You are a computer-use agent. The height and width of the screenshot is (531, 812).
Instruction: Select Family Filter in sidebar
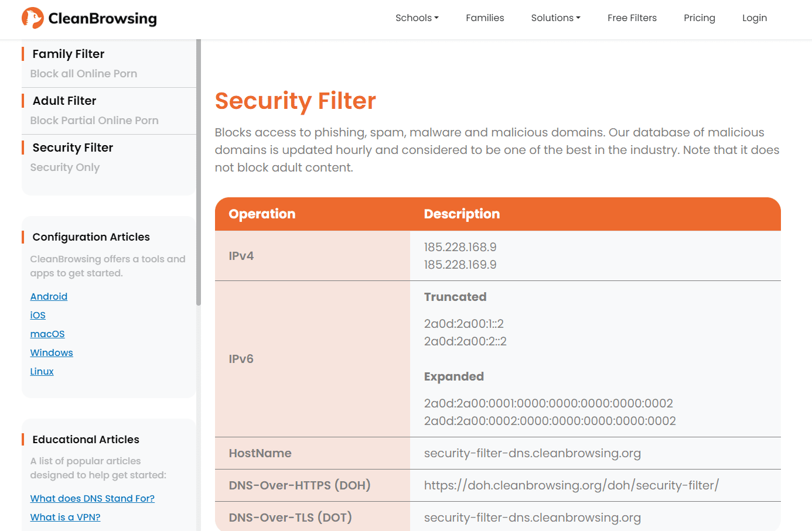point(69,54)
